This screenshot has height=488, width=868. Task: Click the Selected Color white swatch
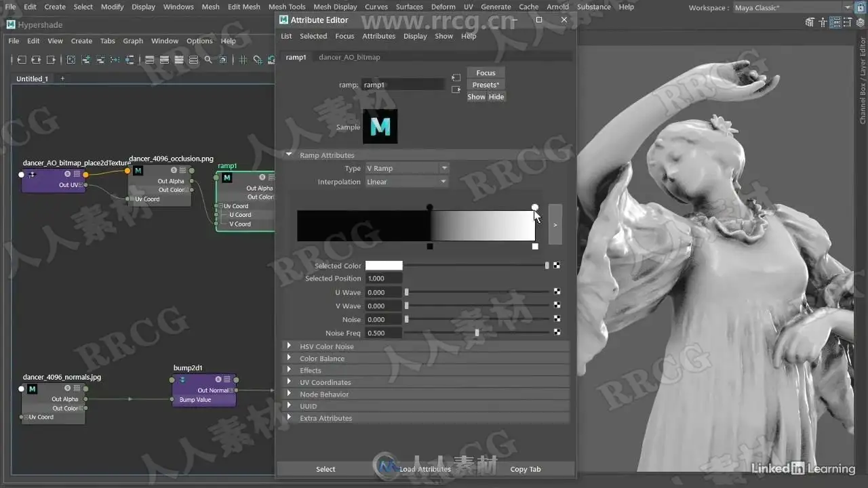(384, 266)
